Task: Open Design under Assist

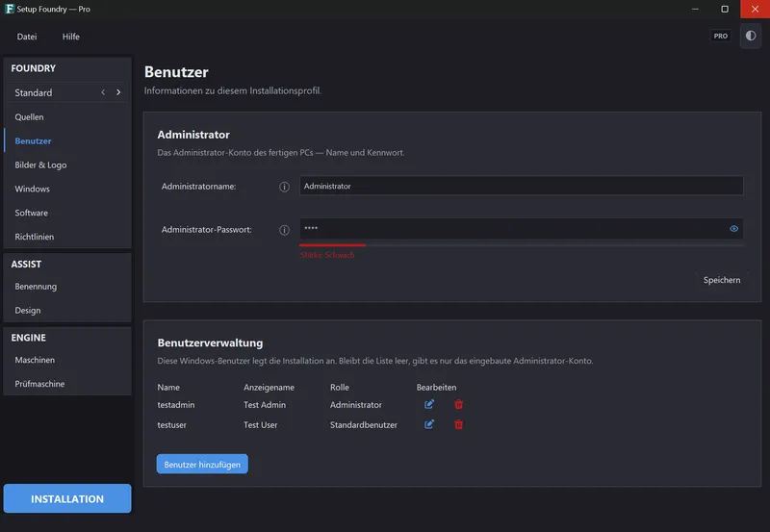Action: 67,310
